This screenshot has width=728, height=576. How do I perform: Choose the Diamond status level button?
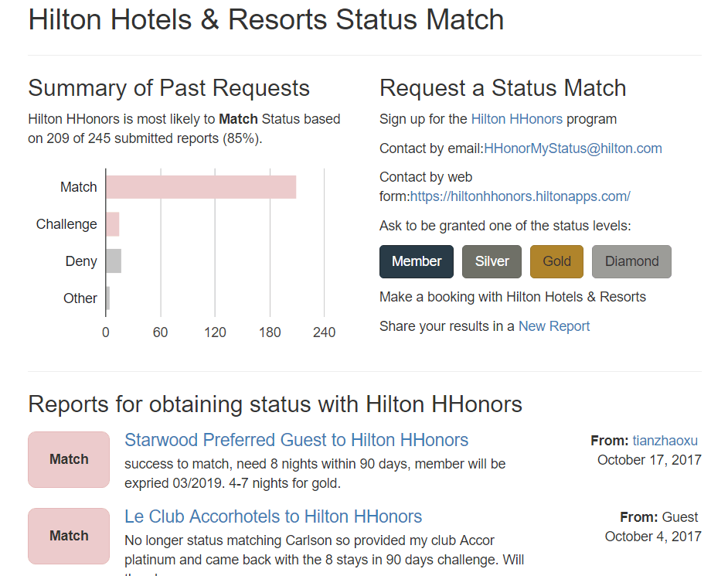[x=631, y=261]
